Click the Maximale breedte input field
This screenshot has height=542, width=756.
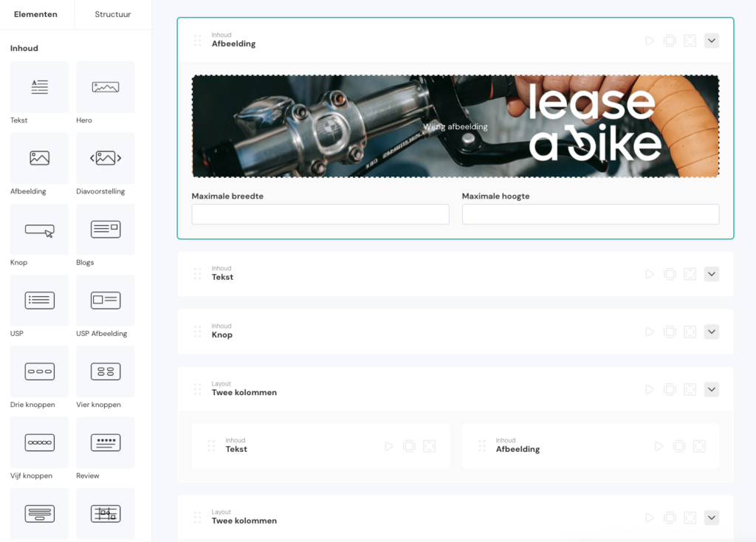pyautogui.click(x=320, y=214)
